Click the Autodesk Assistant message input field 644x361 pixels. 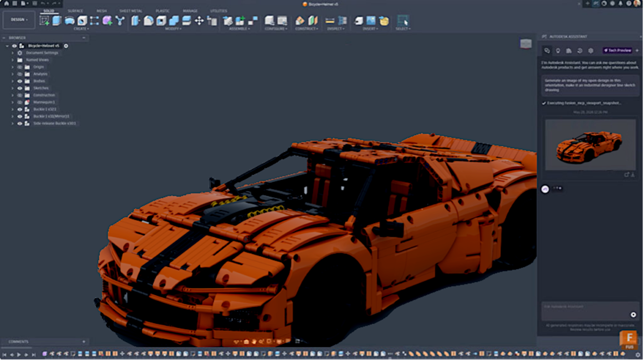click(x=590, y=310)
